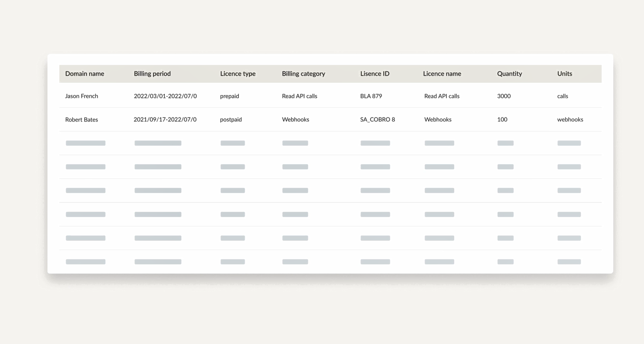Click the Domain name column header

pyautogui.click(x=84, y=74)
